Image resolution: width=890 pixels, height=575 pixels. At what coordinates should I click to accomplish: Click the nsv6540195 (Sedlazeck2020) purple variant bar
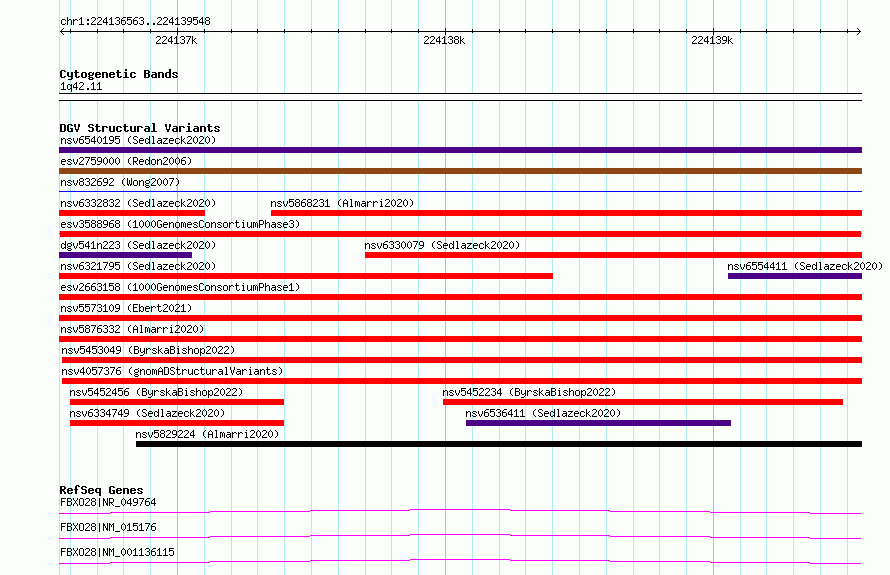click(460, 150)
